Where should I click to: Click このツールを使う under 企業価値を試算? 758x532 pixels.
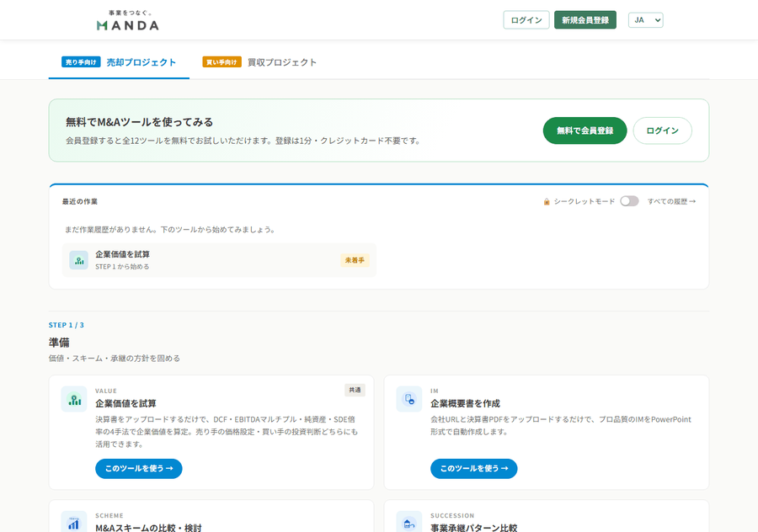pyautogui.click(x=139, y=469)
